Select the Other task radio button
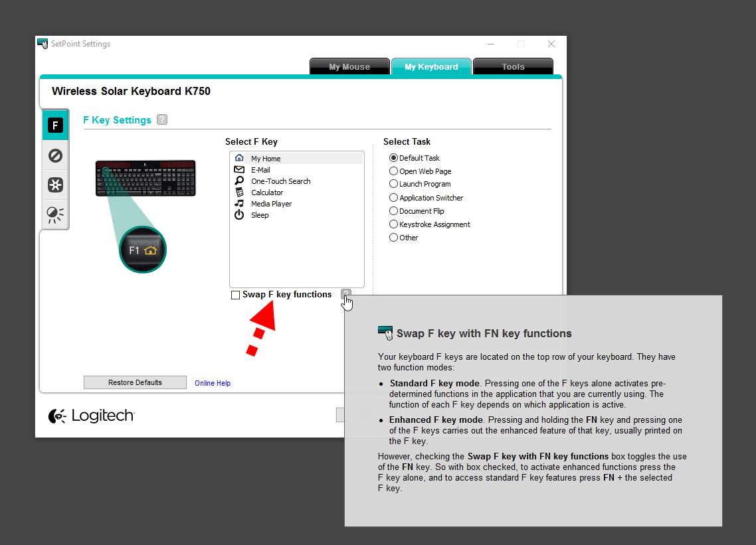This screenshot has height=545, width=756. pyautogui.click(x=393, y=237)
